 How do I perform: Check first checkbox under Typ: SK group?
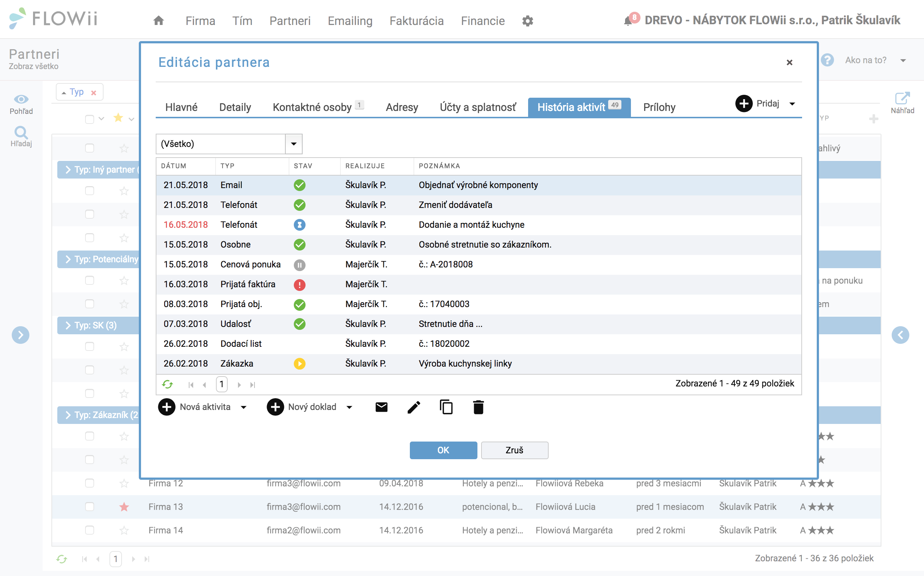pos(90,346)
